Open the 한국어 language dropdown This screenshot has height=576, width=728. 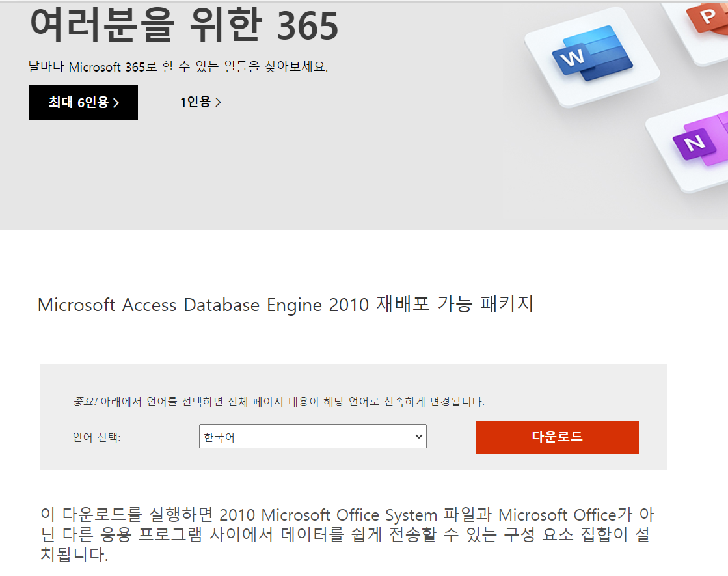click(x=306, y=437)
